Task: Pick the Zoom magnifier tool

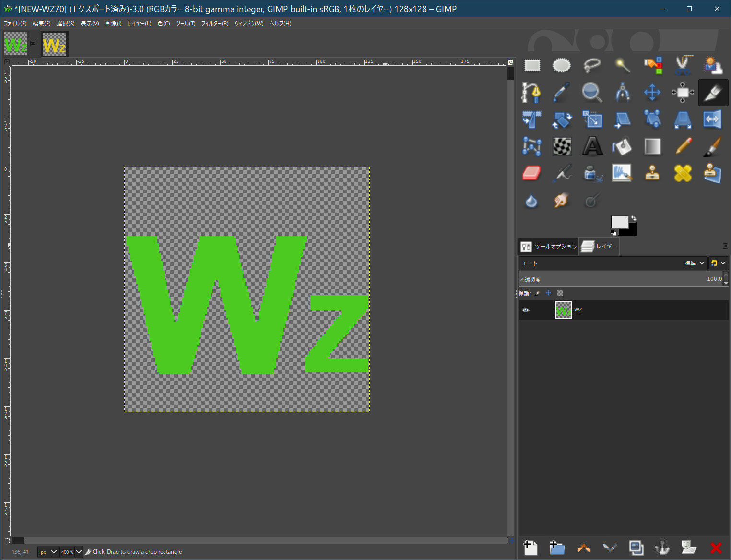Action: [592, 92]
